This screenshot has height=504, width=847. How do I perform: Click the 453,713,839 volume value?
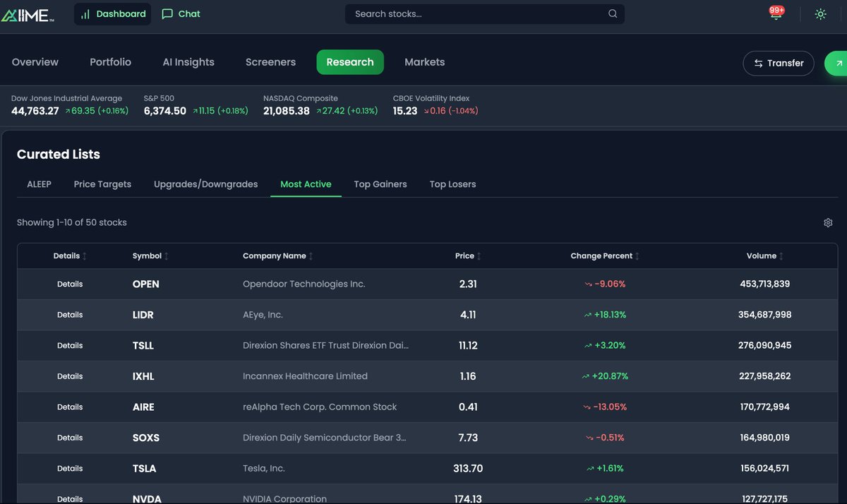765,284
